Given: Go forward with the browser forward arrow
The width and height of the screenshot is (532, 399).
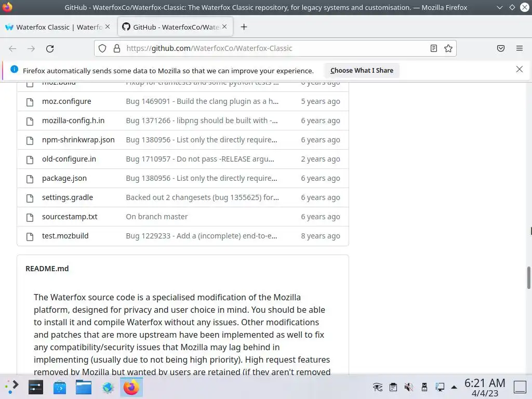Looking at the screenshot, I should click(x=31, y=48).
